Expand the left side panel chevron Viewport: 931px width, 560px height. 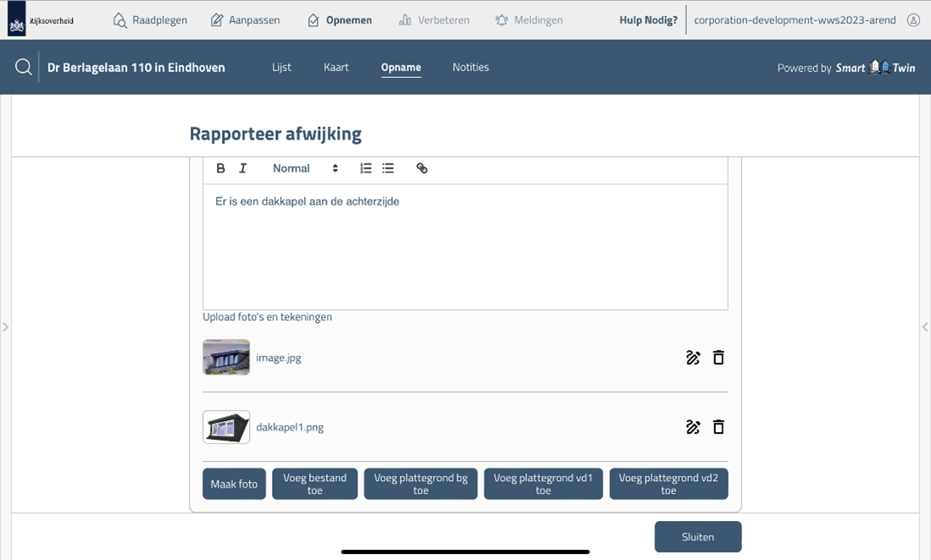pyautogui.click(x=5, y=326)
